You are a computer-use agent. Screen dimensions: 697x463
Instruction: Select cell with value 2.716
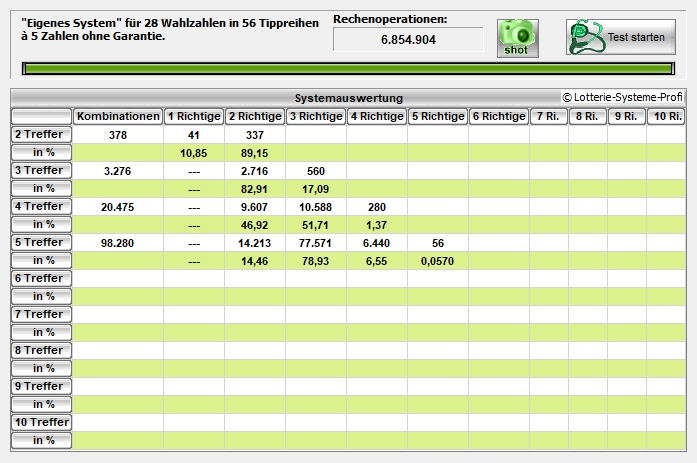tap(255, 171)
